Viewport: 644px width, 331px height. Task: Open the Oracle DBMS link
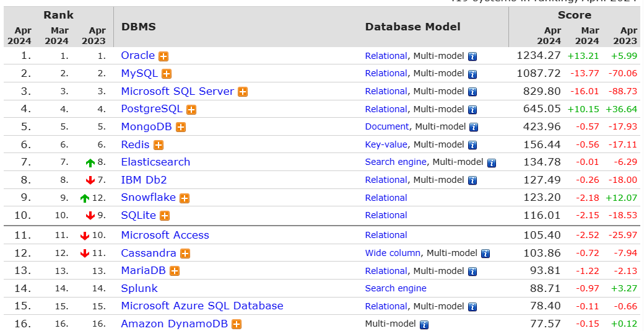point(137,56)
